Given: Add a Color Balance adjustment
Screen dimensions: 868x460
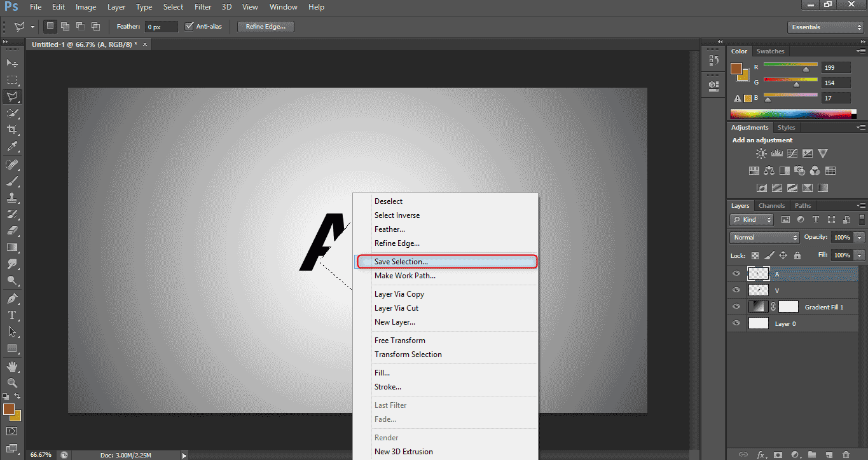Looking at the screenshot, I should (769, 171).
